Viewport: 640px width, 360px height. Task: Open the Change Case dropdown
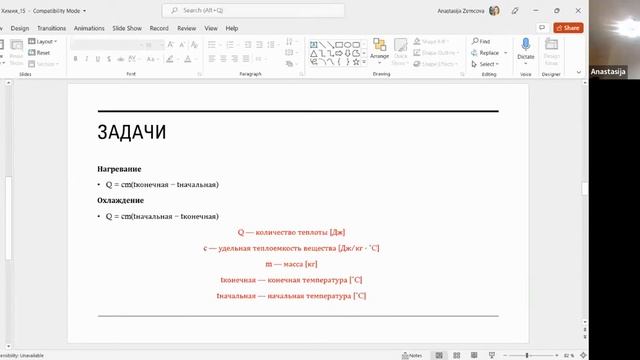click(x=152, y=59)
